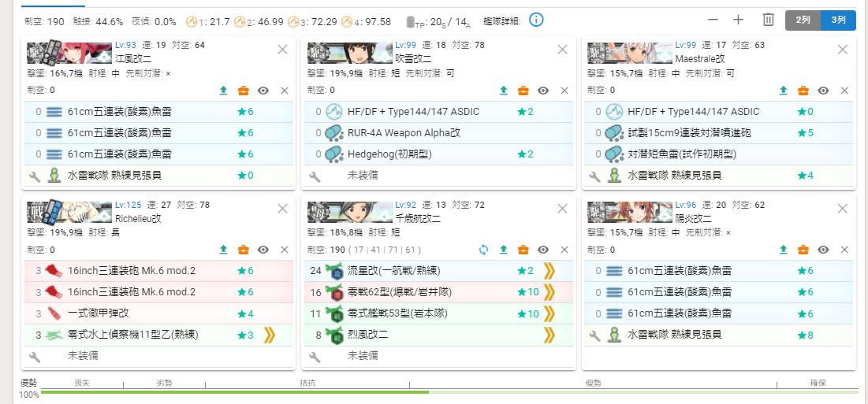Screen dimensions: 868x404
Task: Open the fleet details info icon
Action: 536,20
